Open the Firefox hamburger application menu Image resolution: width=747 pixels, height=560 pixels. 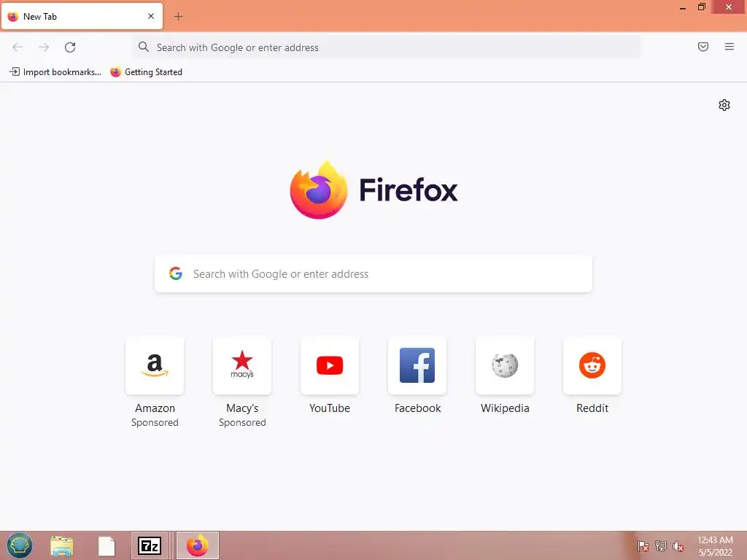pyautogui.click(x=729, y=47)
